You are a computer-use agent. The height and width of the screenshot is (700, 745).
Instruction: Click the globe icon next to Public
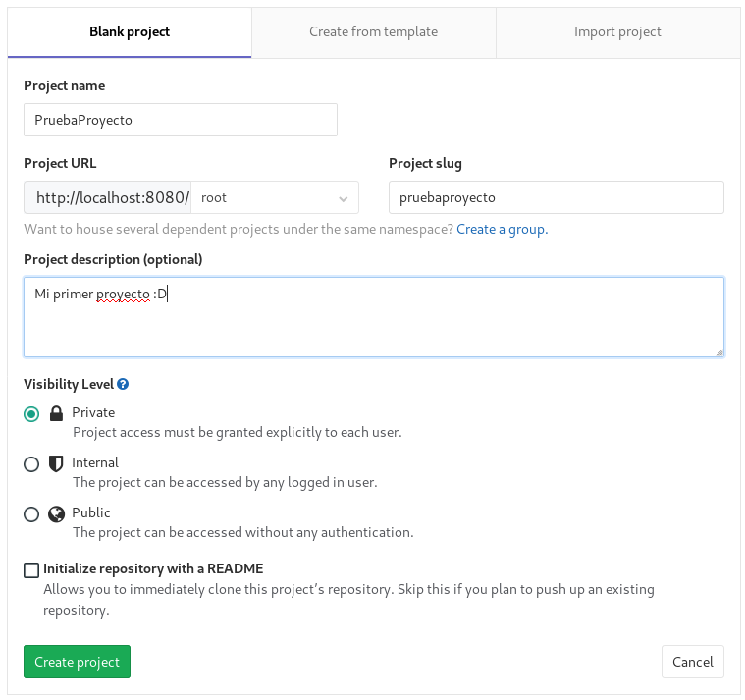click(x=56, y=513)
